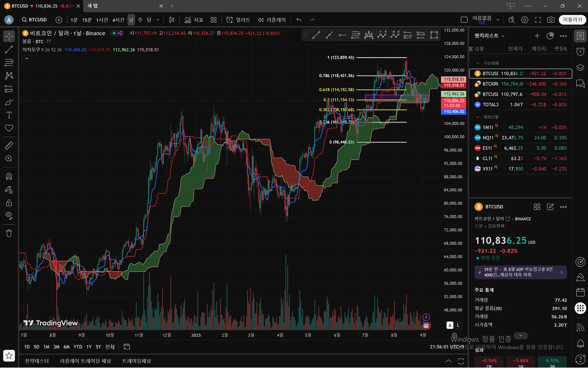Select the ruler measure tool

pyautogui.click(x=9, y=146)
